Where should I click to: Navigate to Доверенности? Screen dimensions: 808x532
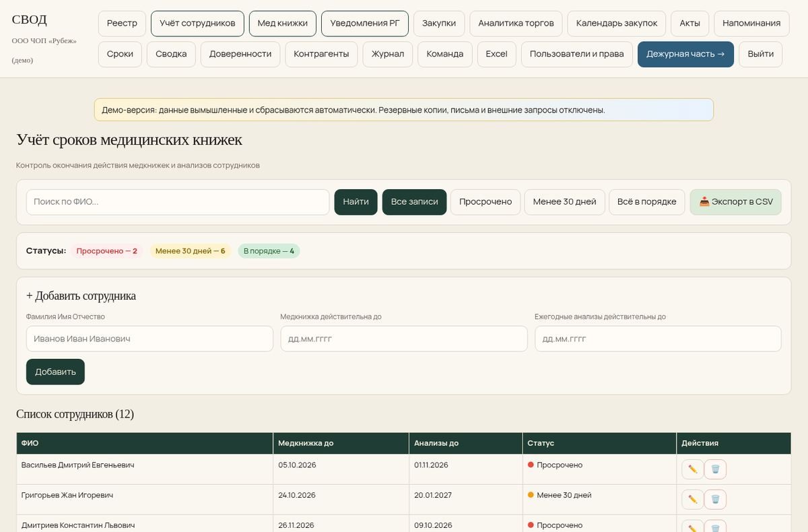(x=240, y=55)
